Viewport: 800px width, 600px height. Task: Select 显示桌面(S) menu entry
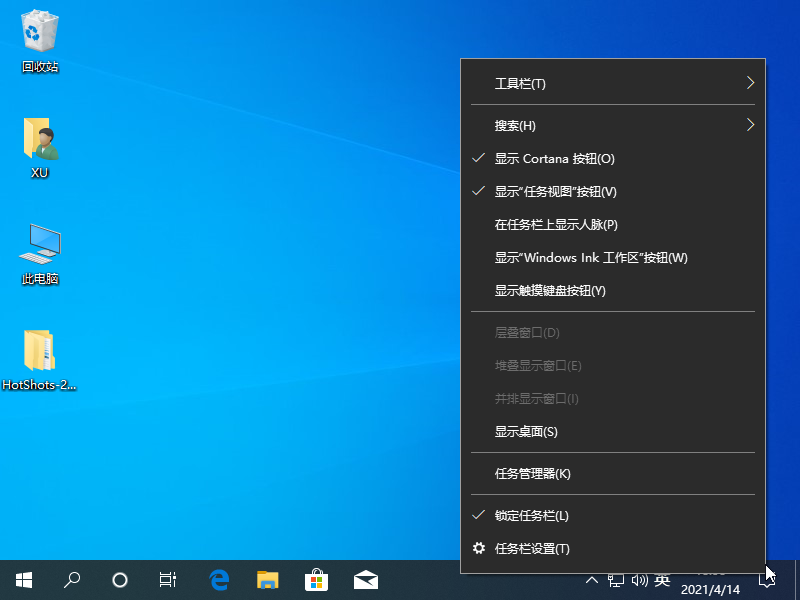click(526, 432)
